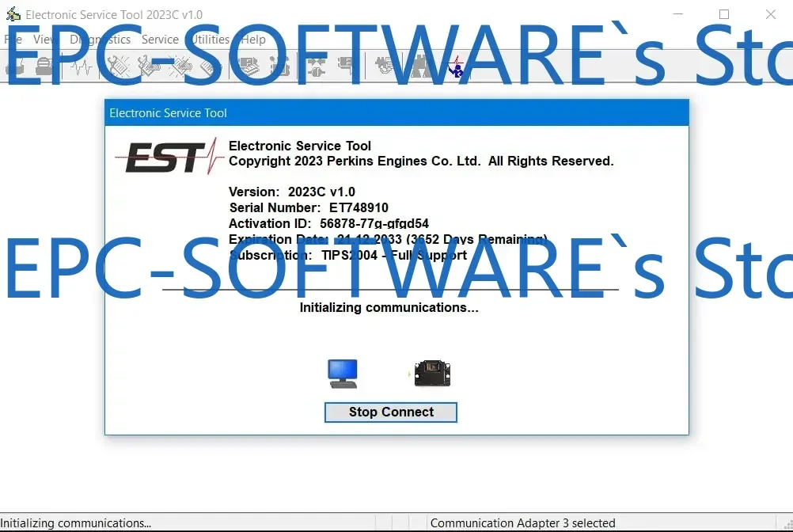The height and width of the screenshot is (532, 793).
Task: Click status bar "Initializing communications..." message
Action: pyautogui.click(x=76, y=523)
